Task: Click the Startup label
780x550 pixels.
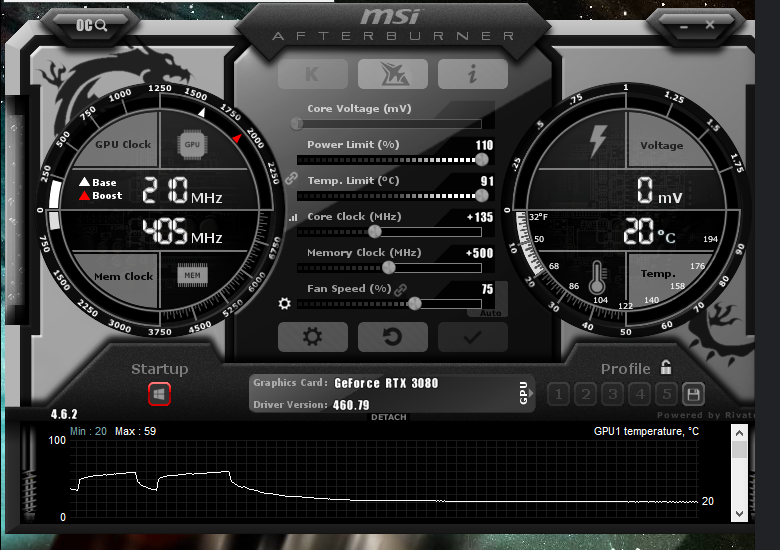Action: 160,369
